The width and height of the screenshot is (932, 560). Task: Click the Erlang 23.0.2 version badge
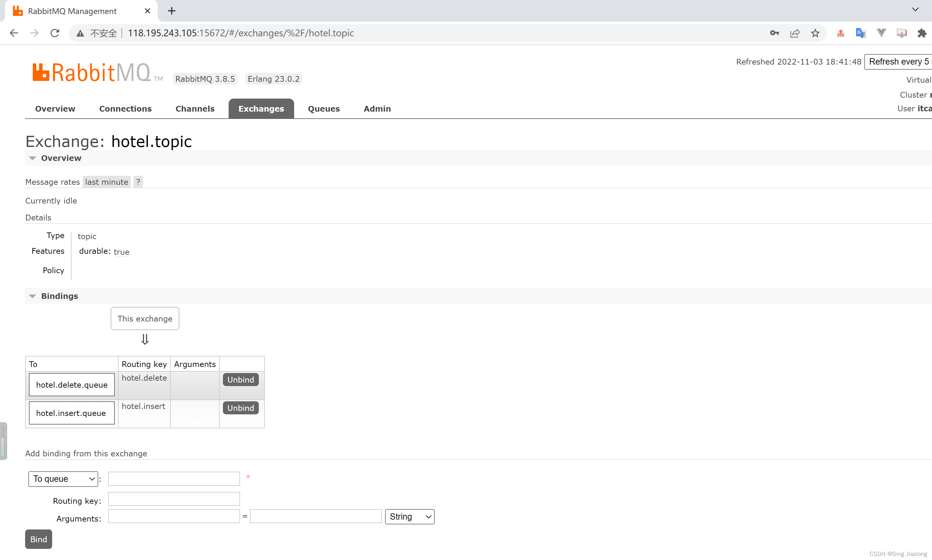(x=273, y=79)
